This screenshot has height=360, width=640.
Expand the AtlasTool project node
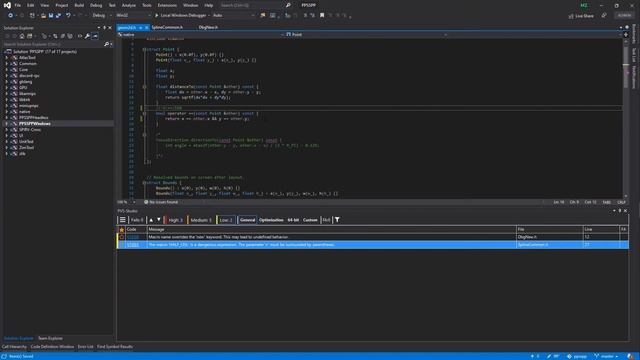coord(7,58)
